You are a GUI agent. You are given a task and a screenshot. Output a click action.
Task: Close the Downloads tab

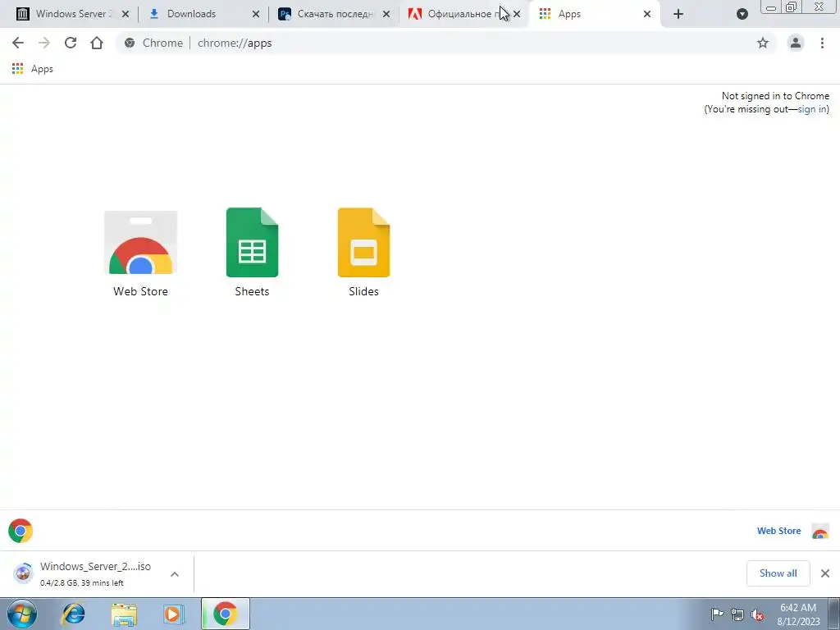point(256,14)
